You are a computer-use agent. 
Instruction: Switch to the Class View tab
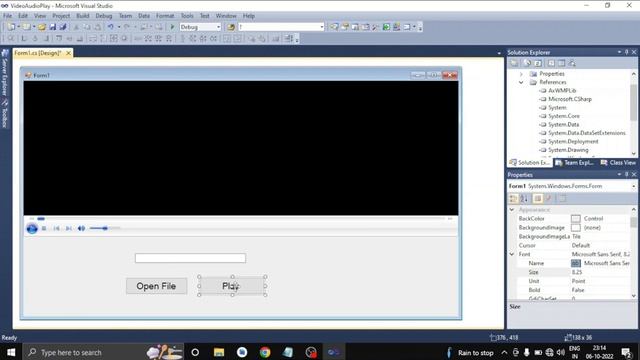pos(618,162)
